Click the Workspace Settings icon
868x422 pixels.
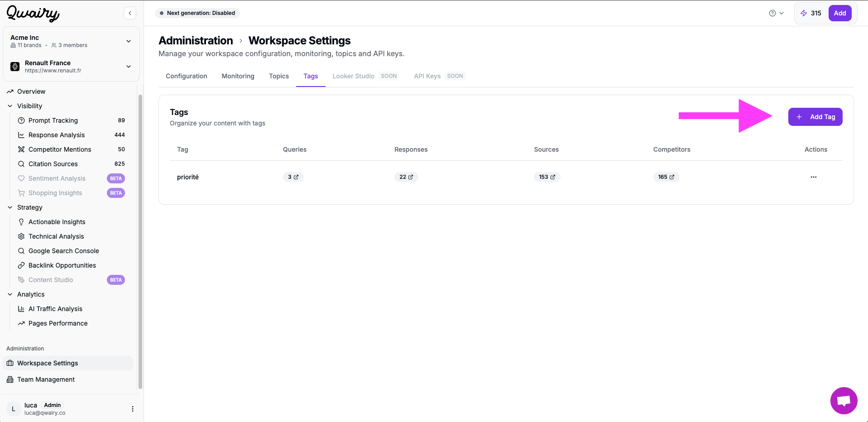(10, 363)
